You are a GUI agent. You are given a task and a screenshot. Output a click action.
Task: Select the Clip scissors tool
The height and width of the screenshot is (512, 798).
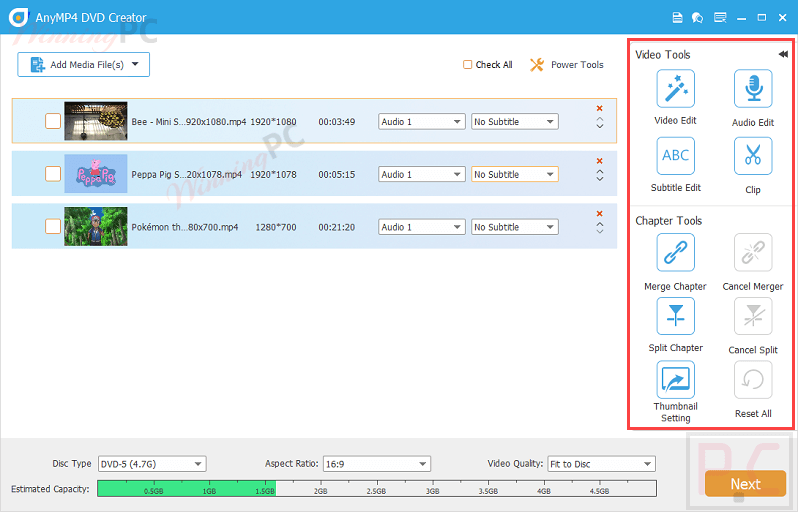click(753, 156)
